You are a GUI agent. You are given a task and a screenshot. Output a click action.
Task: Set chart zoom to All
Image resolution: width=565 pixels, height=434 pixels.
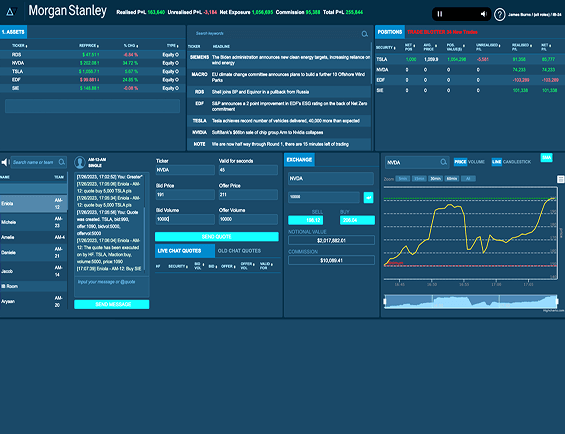(x=468, y=179)
